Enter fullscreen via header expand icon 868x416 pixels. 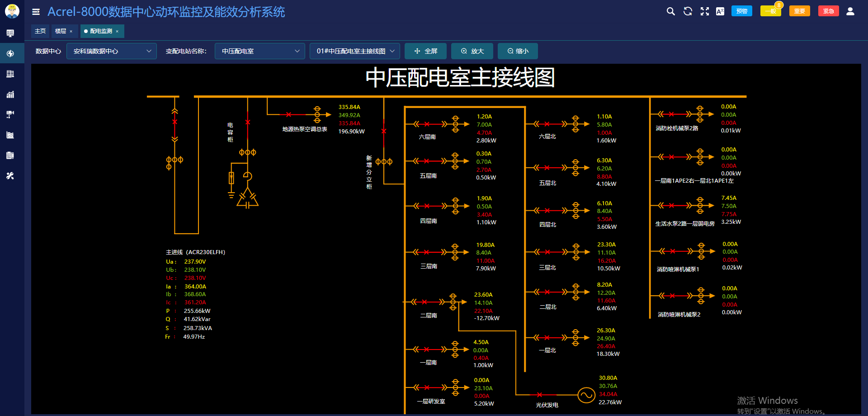coord(704,11)
